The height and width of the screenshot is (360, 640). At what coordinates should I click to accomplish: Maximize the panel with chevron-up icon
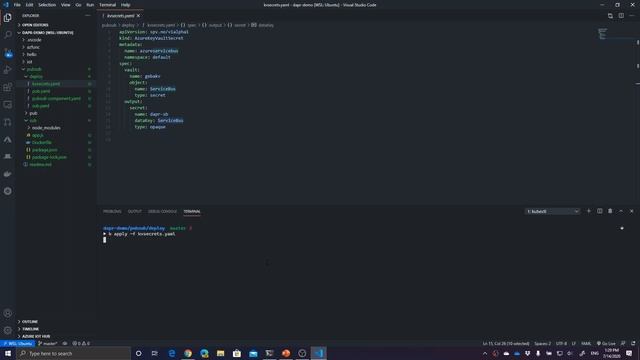click(x=621, y=211)
